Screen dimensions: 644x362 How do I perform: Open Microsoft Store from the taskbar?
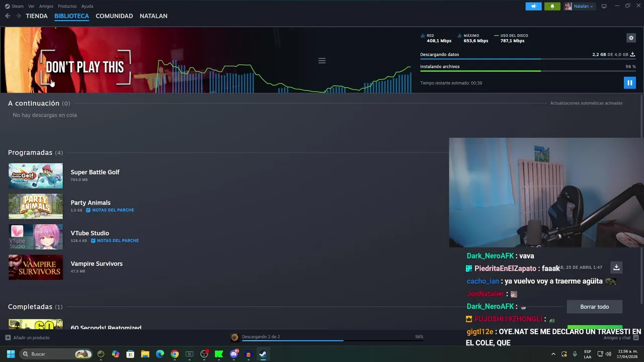coord(130,354)
